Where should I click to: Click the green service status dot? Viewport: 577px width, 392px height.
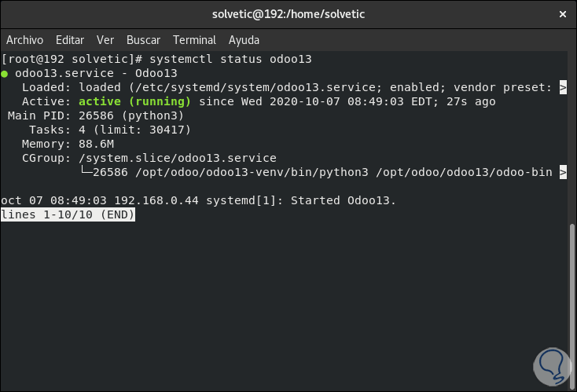[6, 74]
